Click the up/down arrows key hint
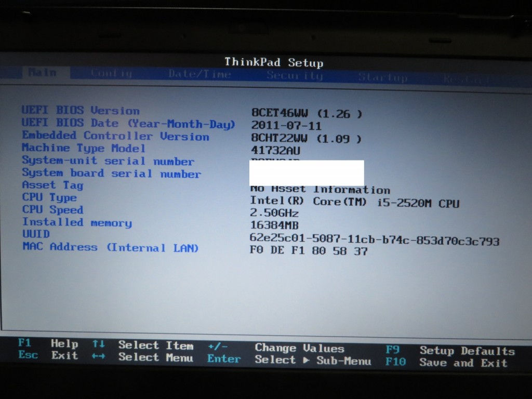 98,344
